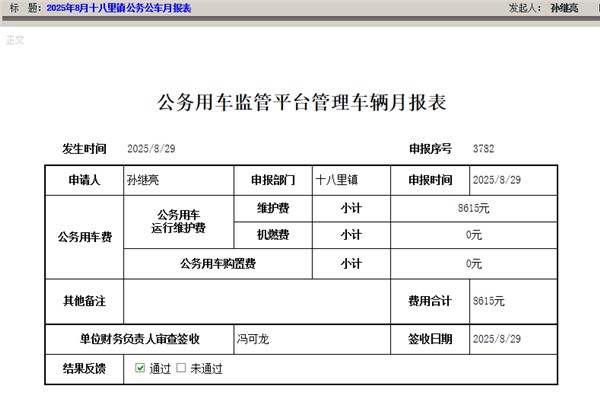Click the 发生时间 date 2025/8/29
Image resolution: width=600 pixels, height=398 pixels.
coord(151,148)
